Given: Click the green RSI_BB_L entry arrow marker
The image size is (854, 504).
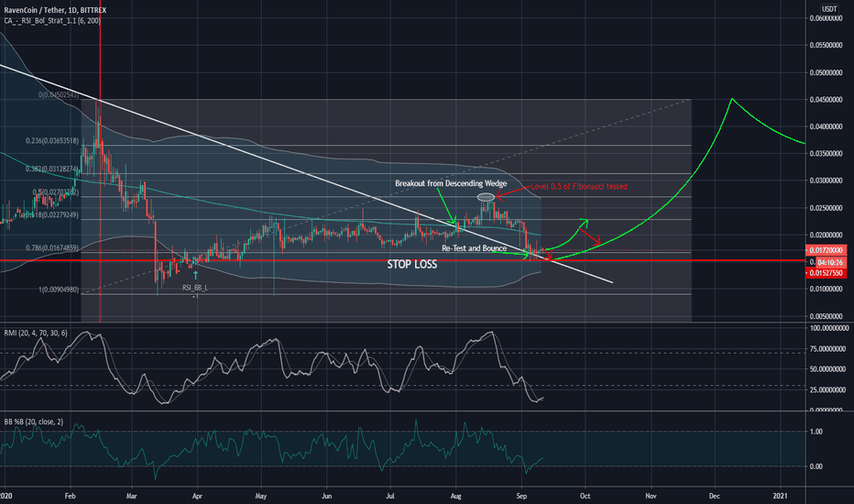Looking at the screenshot, I should [x=195, y=276].
